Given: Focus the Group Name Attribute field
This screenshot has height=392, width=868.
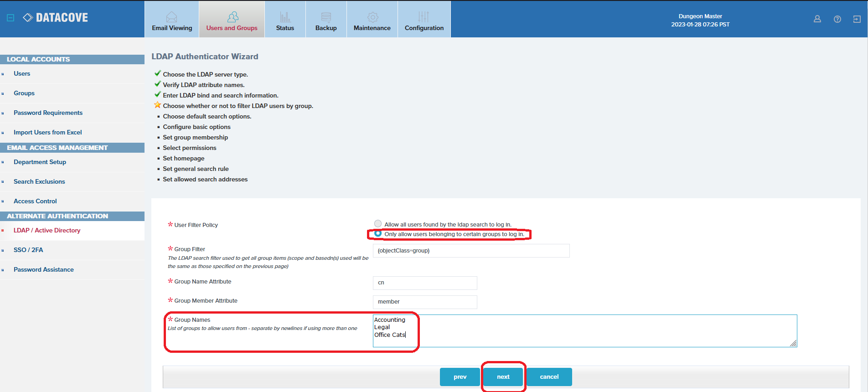Looking at the screenshot, I should point(424,283).
